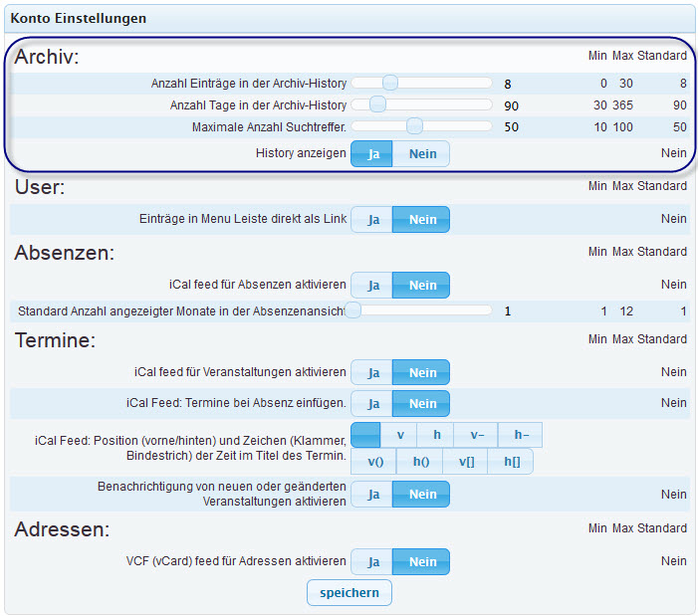Pick the 'h[]' time format option

pos(511,461)
